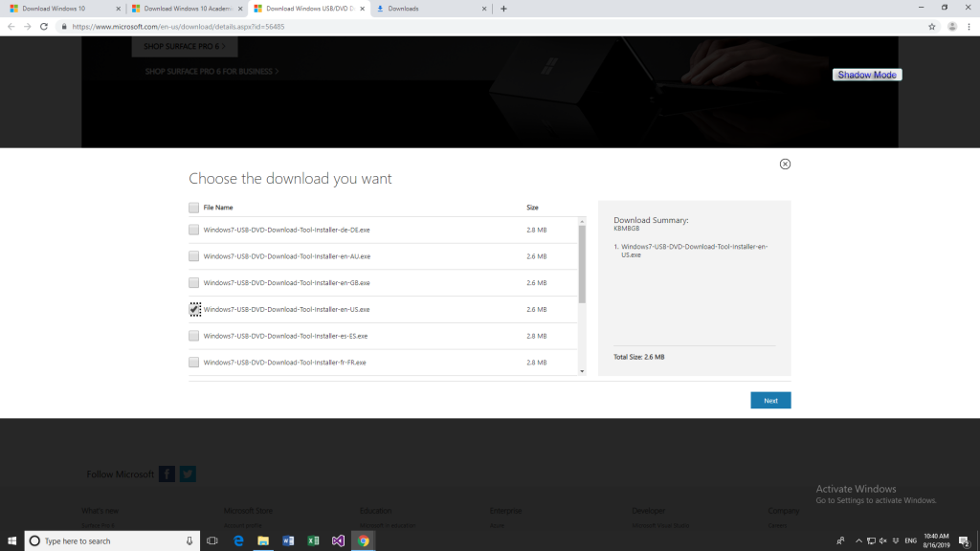The height and width of the screenshot is (551, 980).
Task: Open network settings in tray
Action: point(871,541)
